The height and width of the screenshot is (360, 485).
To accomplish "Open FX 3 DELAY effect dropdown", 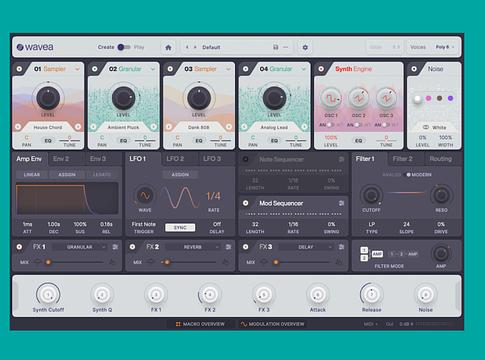I will pyautogui.click(x=306, y=247).
